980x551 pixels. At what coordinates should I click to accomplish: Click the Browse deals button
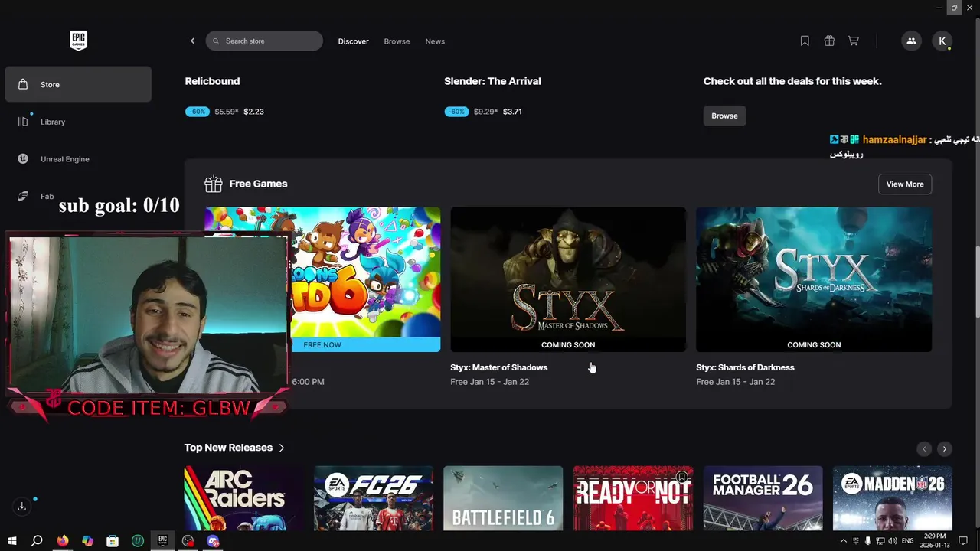tap(724, 116)
